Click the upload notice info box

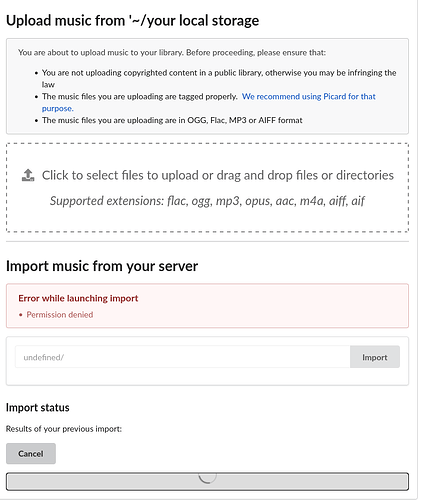coord(207,86)
